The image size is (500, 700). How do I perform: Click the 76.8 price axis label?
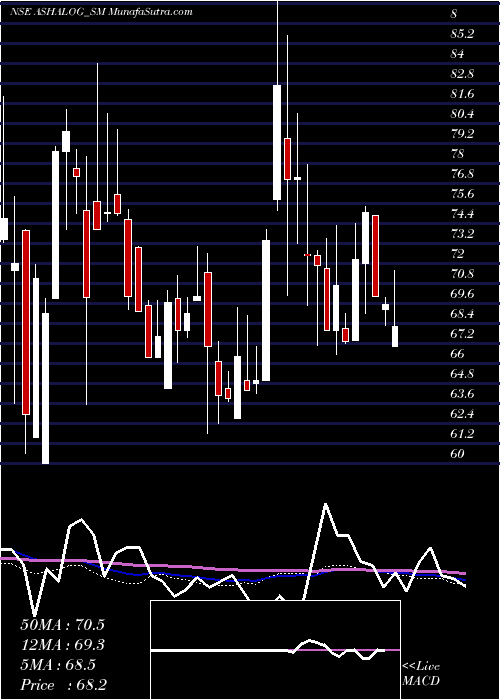coord(462,174)
